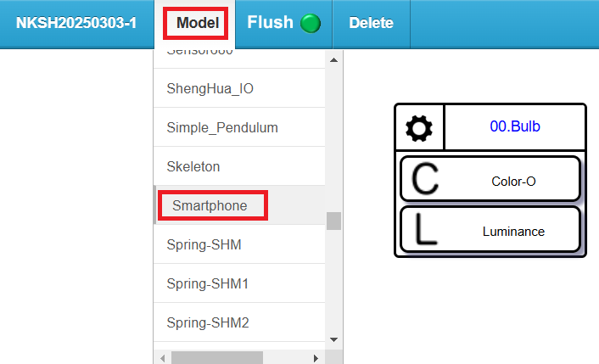Pick the Skeleton model

(193, 166)
